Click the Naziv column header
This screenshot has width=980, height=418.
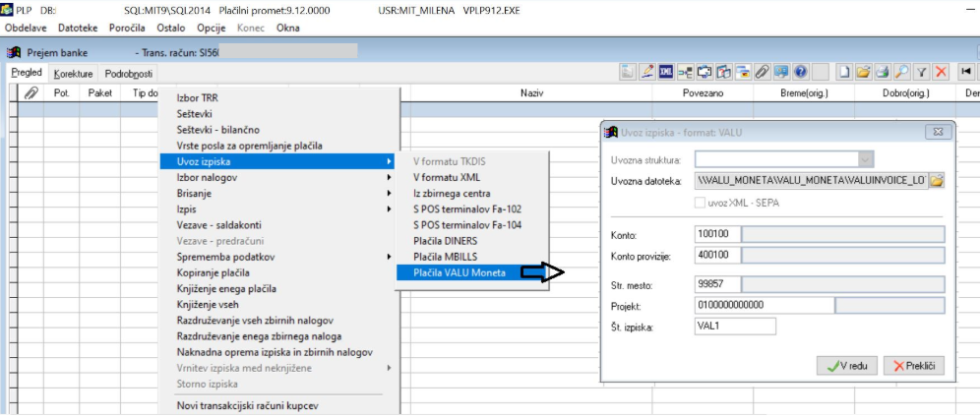click(x=532, y=93)
